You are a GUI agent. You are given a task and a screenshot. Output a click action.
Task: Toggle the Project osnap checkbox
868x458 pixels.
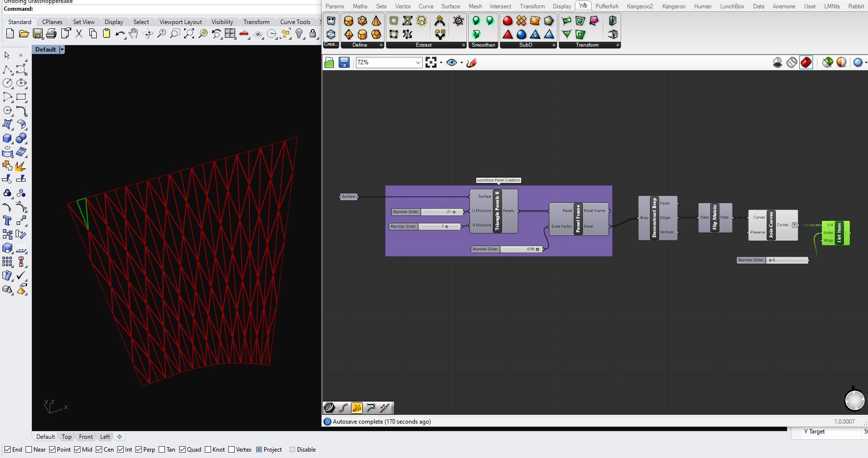[x=259, y=450]
